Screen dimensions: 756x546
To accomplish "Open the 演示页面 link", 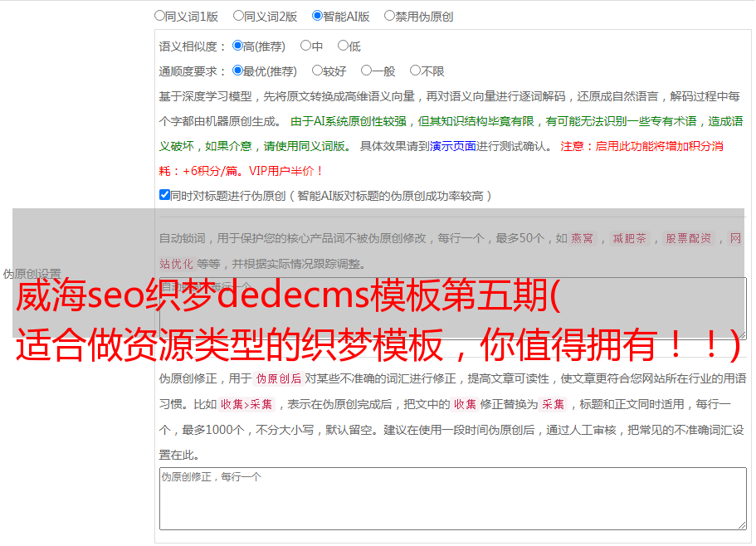I will (x=453, y=146).
